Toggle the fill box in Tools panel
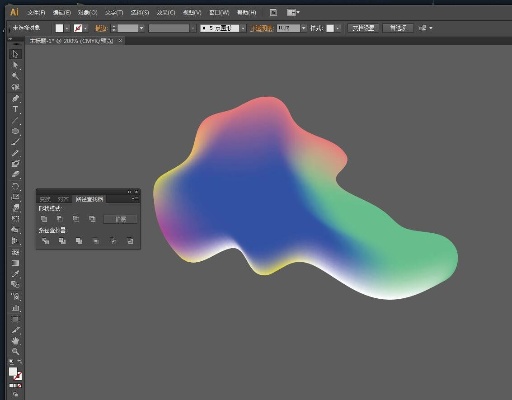 (x=13, y=371)
